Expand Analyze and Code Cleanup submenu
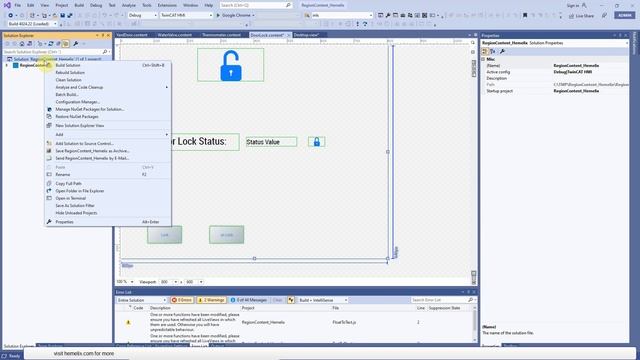This screenshot has width=640, height=360. tap(108, 87)
